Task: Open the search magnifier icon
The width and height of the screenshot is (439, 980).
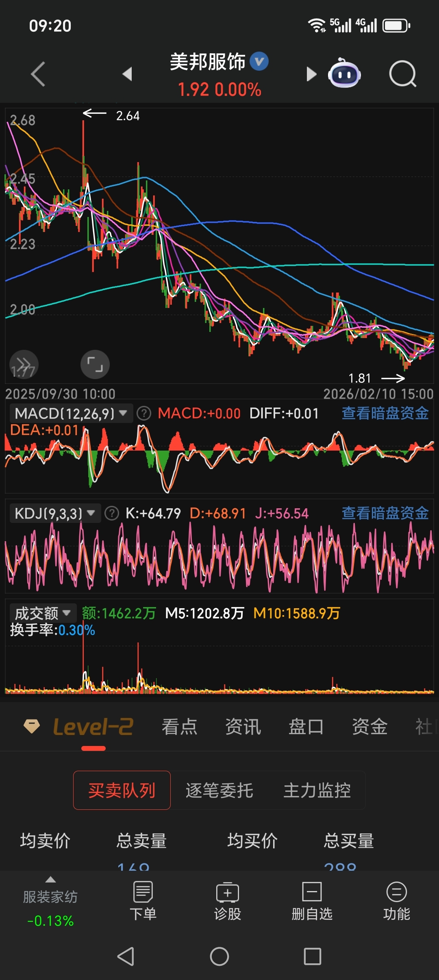Action: (402, 74)
